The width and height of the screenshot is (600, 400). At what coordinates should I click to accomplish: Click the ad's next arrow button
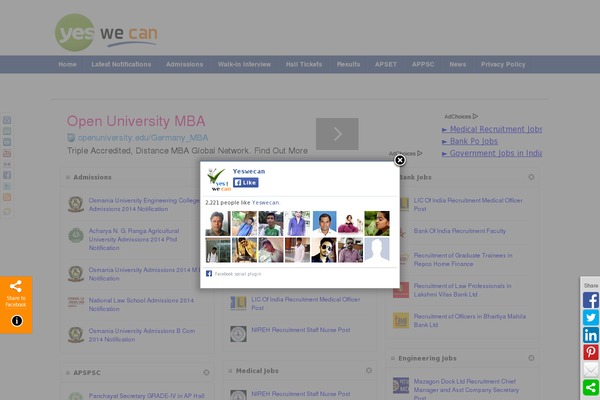337,134
